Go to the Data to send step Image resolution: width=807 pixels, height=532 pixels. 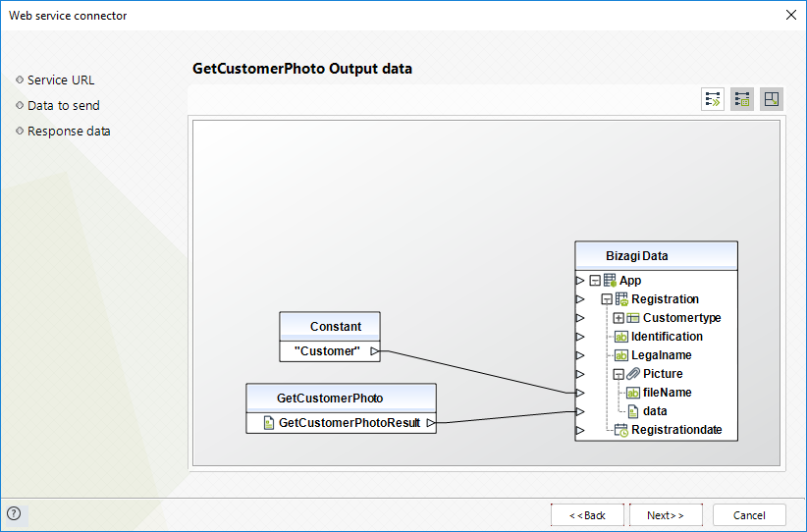(63, 105)
